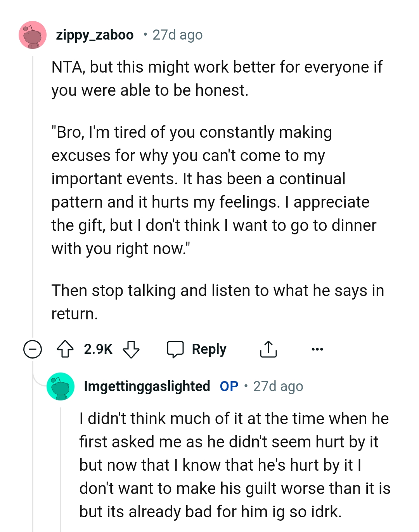419x532 pixels.
Task: Click the OP label
Action: point(229,386)
